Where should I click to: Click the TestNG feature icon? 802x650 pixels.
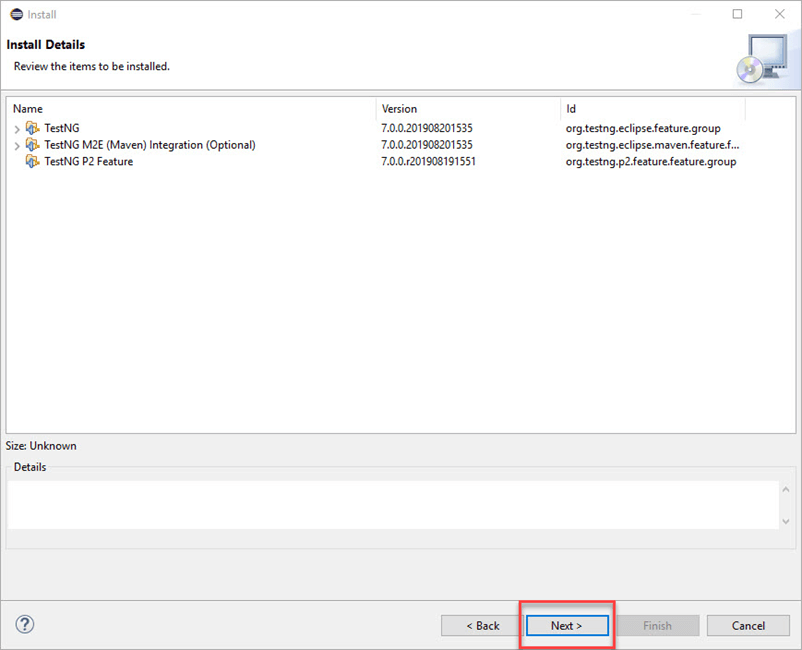pyautogui.click(x=33, y=129)
